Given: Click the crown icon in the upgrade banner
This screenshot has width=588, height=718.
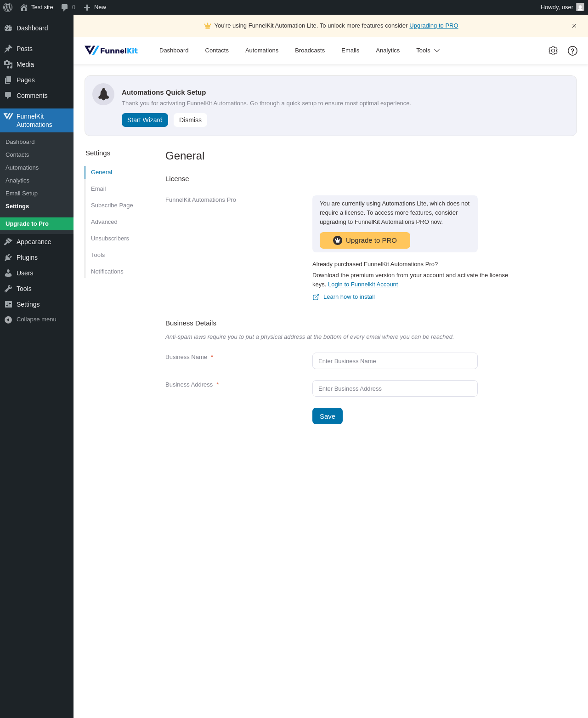Looking at the screenshot, I should pos(208,26).
